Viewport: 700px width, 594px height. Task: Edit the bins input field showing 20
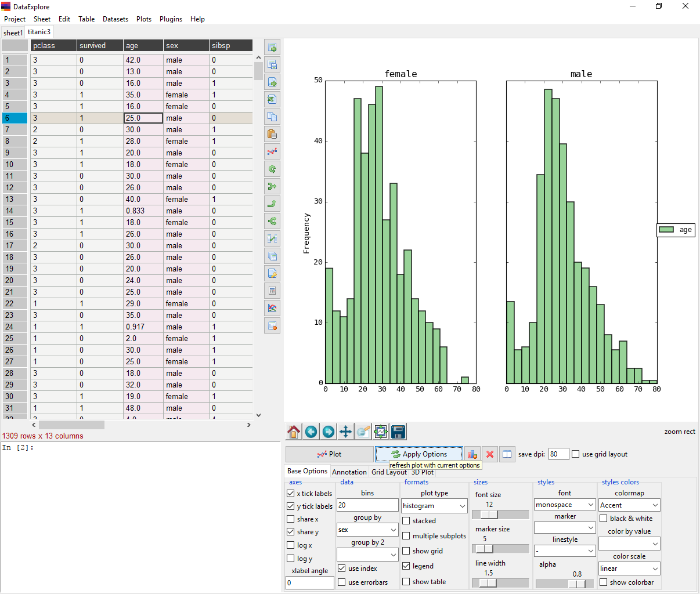click(x=367, y=505)
